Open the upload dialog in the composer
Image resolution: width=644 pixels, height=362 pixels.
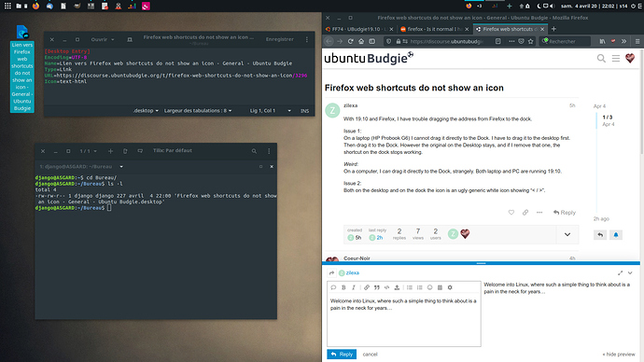coord(397,287)
